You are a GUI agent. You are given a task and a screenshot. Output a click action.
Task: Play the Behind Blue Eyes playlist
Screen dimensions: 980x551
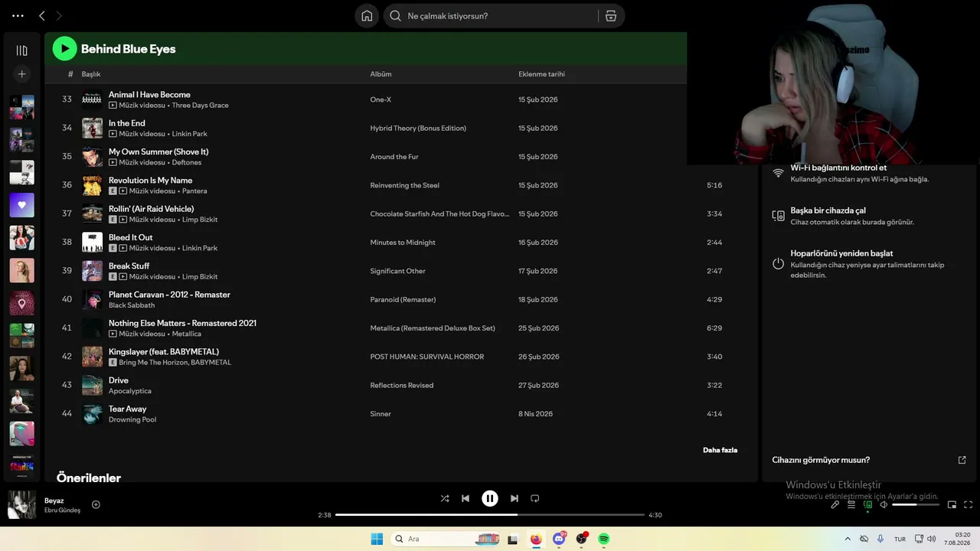[64, 49]
